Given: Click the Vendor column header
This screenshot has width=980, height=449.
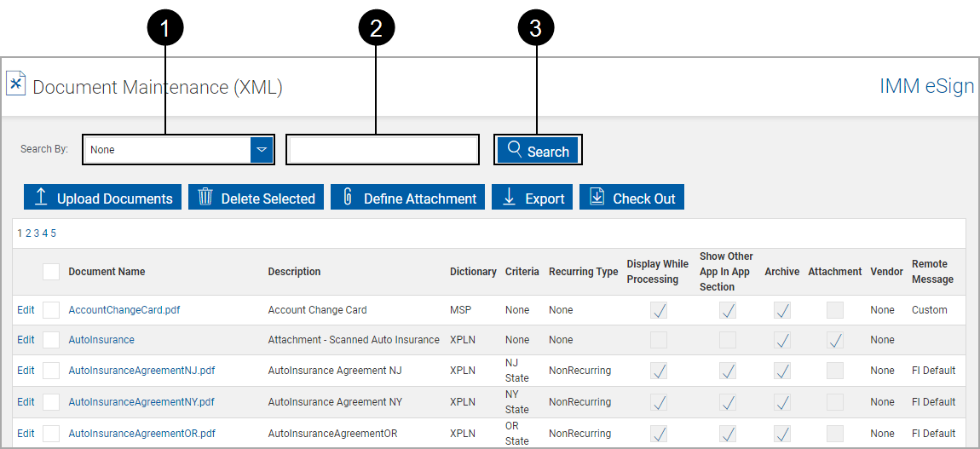Looking at the screenshot, I should [886, 272].
